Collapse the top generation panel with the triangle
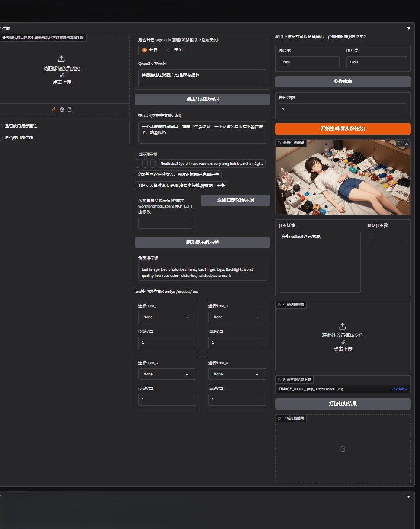 [x=409, y=29]
